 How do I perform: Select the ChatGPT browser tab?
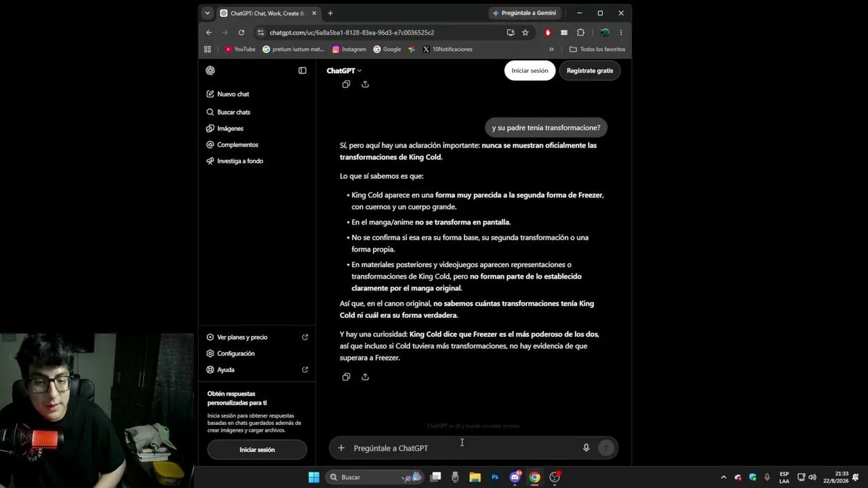[x=269, y=13]
